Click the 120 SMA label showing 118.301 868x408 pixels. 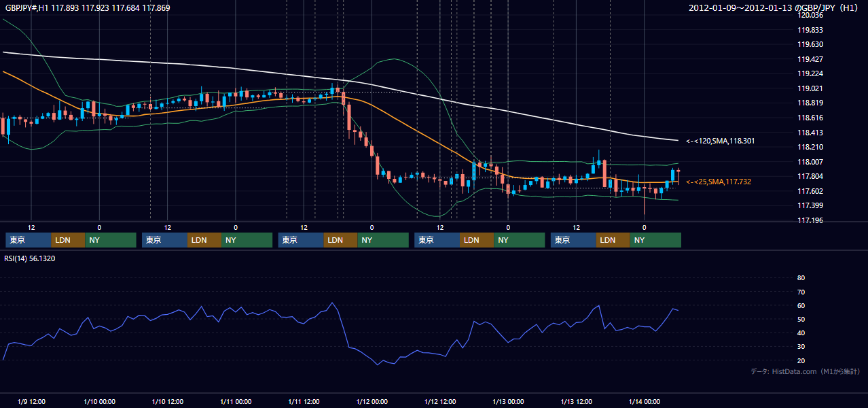(x=720, y=141)
